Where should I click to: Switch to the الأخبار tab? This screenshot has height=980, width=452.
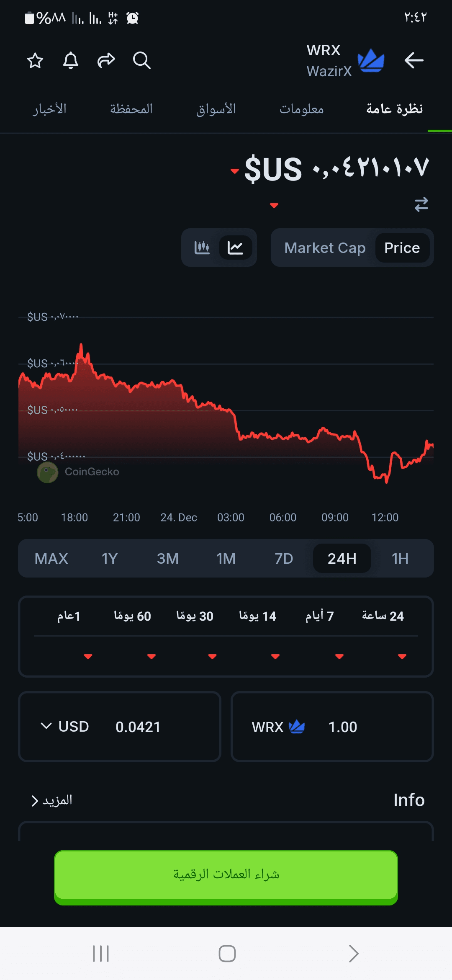coord(50,109)
